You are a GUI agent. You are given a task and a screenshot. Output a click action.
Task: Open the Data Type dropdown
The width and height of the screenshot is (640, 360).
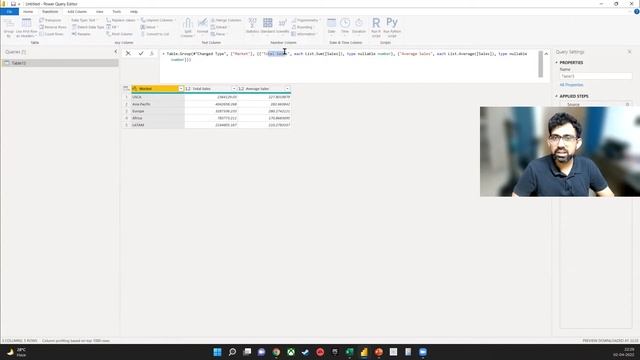(84, 20)
